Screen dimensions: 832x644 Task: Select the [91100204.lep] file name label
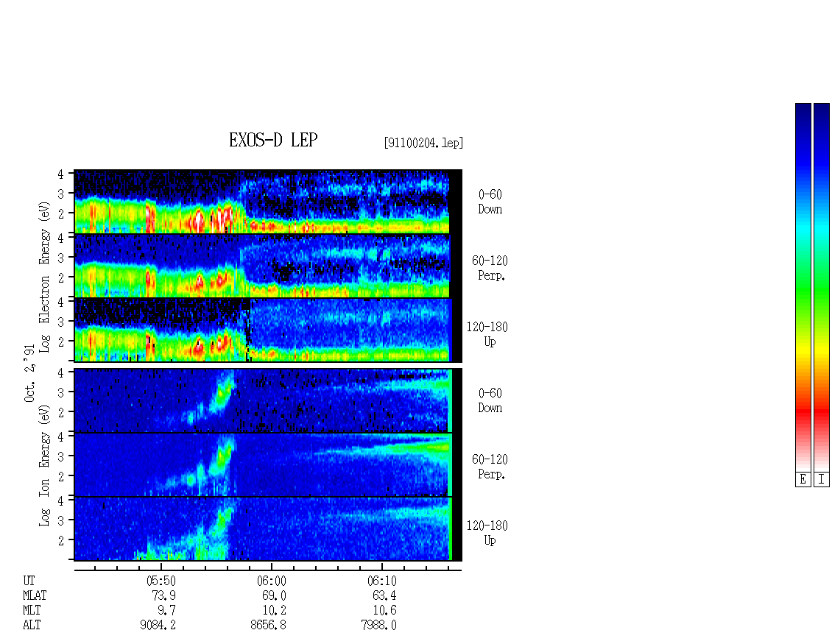[423, 143]
